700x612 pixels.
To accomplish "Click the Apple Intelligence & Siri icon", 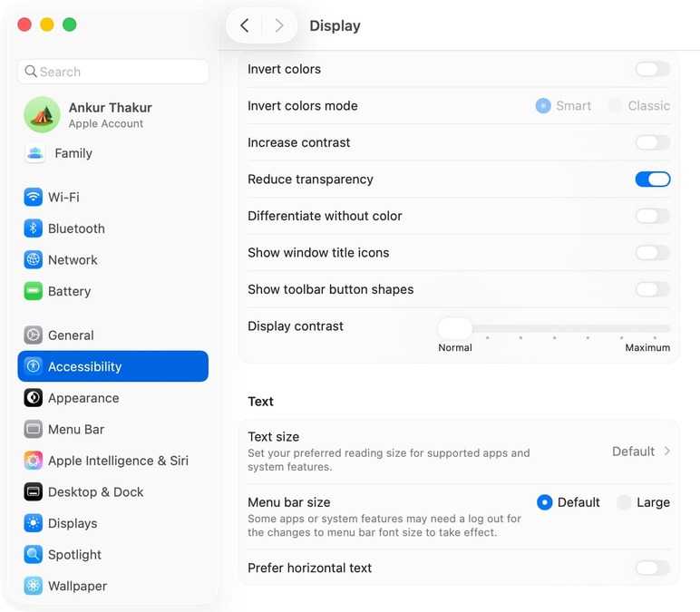I will (34, 461).
